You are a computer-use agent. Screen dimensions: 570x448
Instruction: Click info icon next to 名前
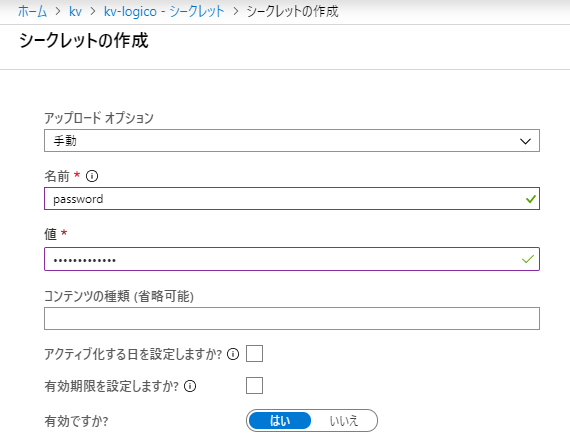coord(92,176)
